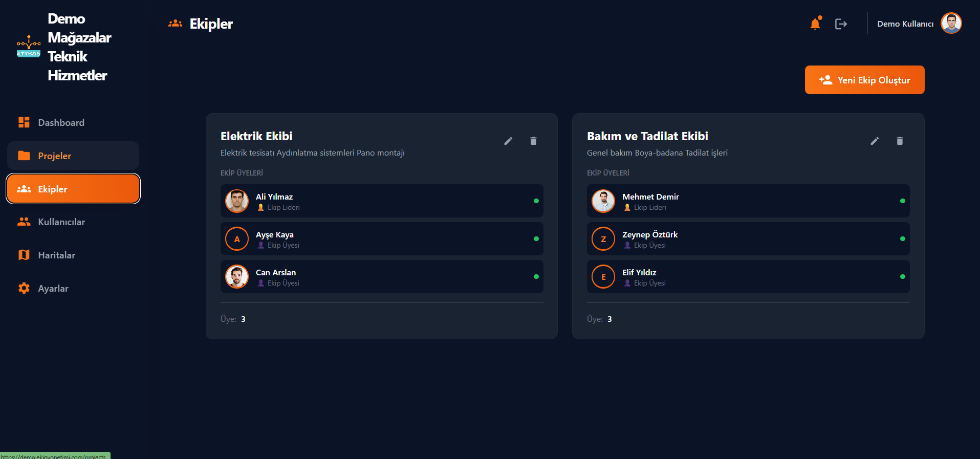
Task: Open Demo Kullanıcı profile avatar
Action: tap(951, 23)
